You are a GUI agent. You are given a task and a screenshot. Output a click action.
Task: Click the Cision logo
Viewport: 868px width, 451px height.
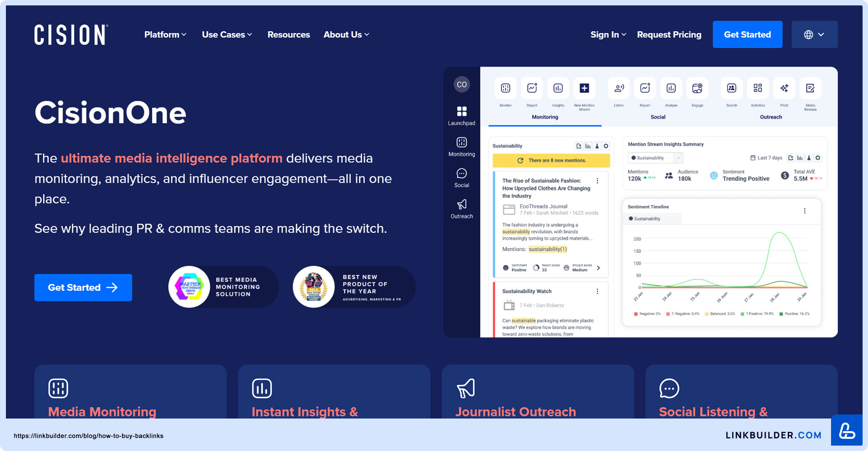[71, 35]
